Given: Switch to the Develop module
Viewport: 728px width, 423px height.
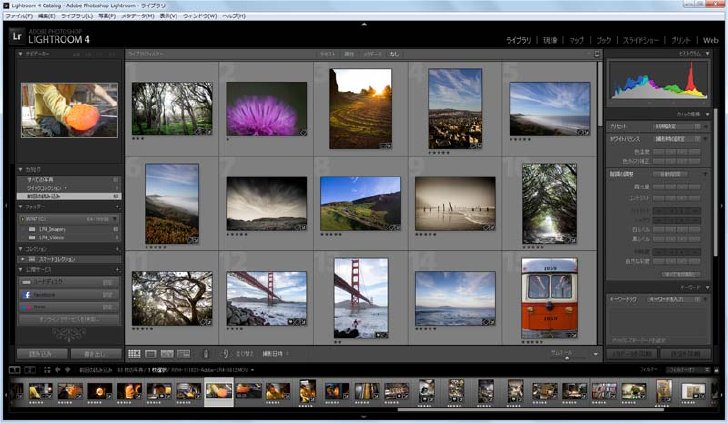Looking at the screenshot, I should [x=550, y=40].
